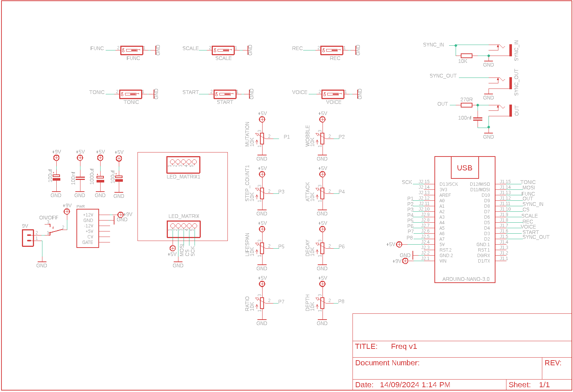The width and height of the screenshot is (573, 392).
Task: Click the DEPTH potentiometer symbol
Action: 322,303
